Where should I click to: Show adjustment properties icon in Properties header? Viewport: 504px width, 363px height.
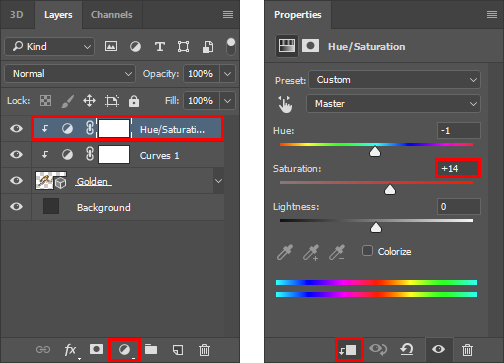pos(287,46)
